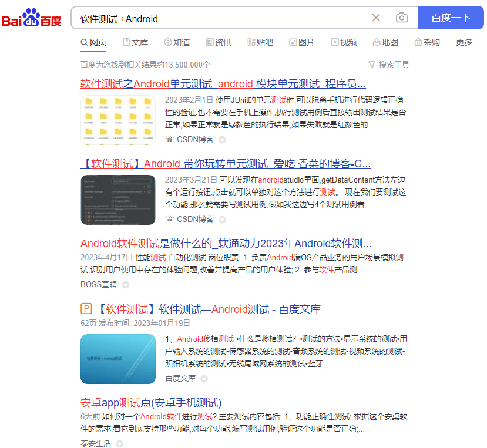Click the text 52页 发布时间: 2023年01月19日
The height and width of the screenshot is (448, 487).
point(135,323)
